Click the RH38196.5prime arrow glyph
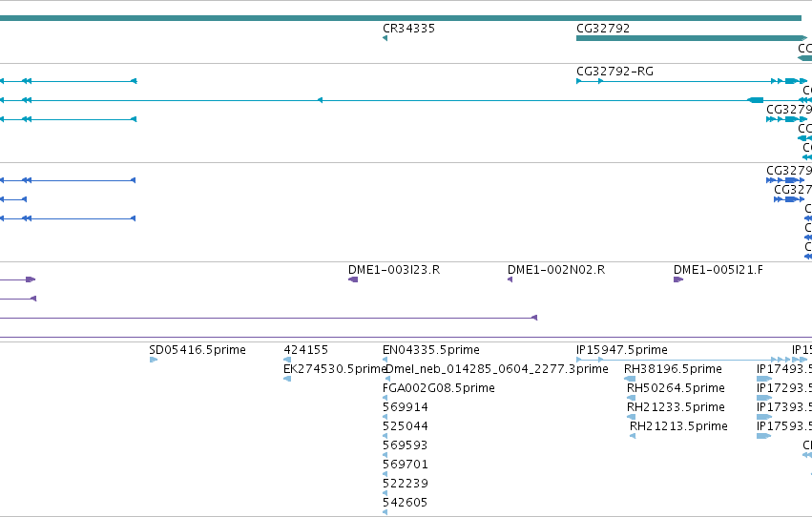This screenshot has width=812, height=517. tap(630, 379)
